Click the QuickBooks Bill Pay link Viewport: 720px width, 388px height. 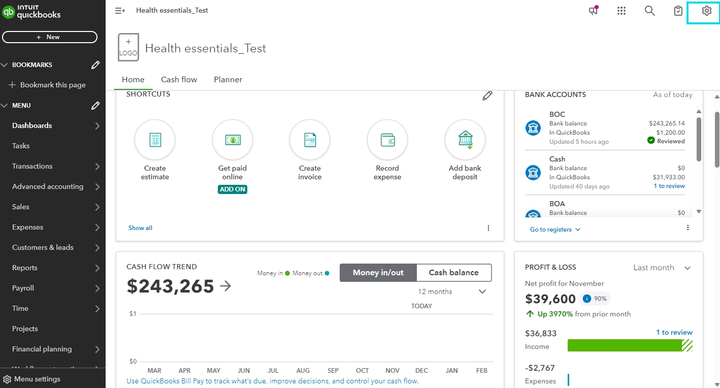[x=272, y=381]
